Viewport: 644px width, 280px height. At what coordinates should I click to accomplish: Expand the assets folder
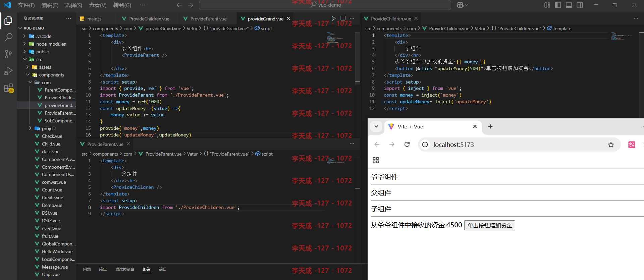pos(46,67)
